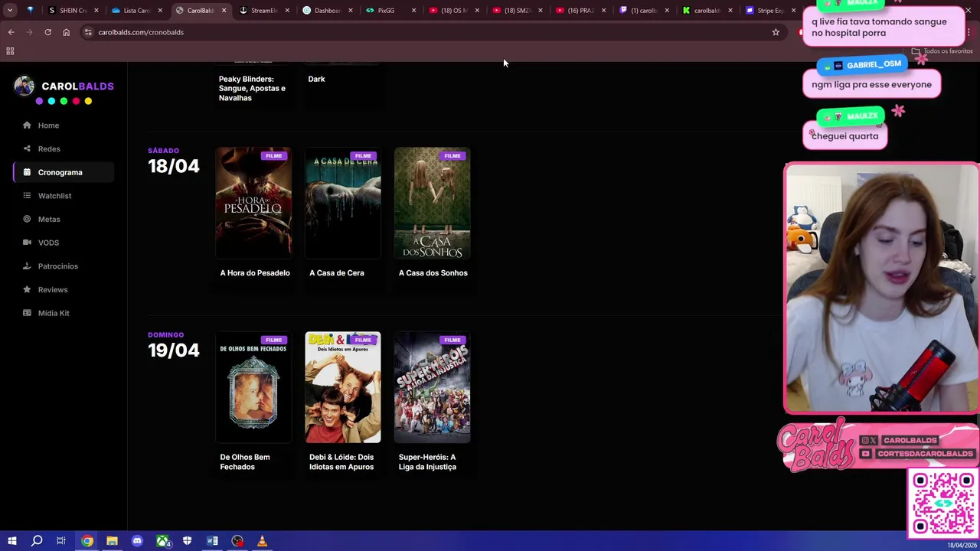Click the Dark title text
The image size is (980, 551).
coord(316,79)
